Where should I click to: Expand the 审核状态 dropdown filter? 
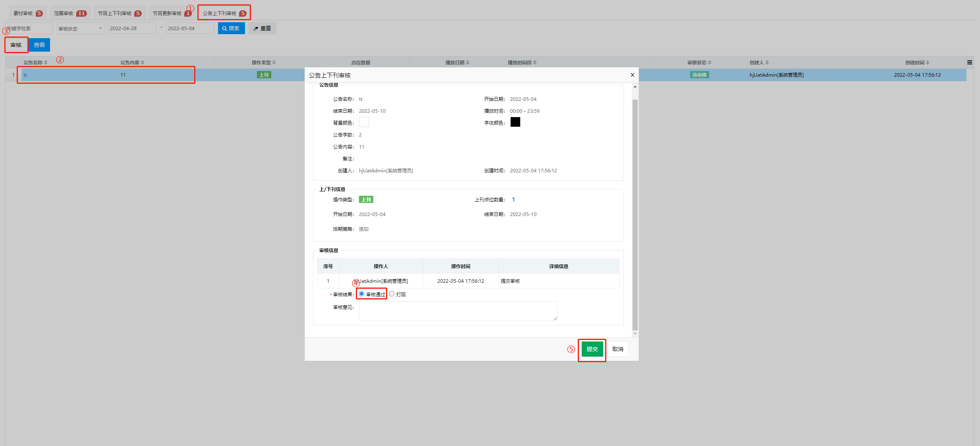tap(81, 29)
